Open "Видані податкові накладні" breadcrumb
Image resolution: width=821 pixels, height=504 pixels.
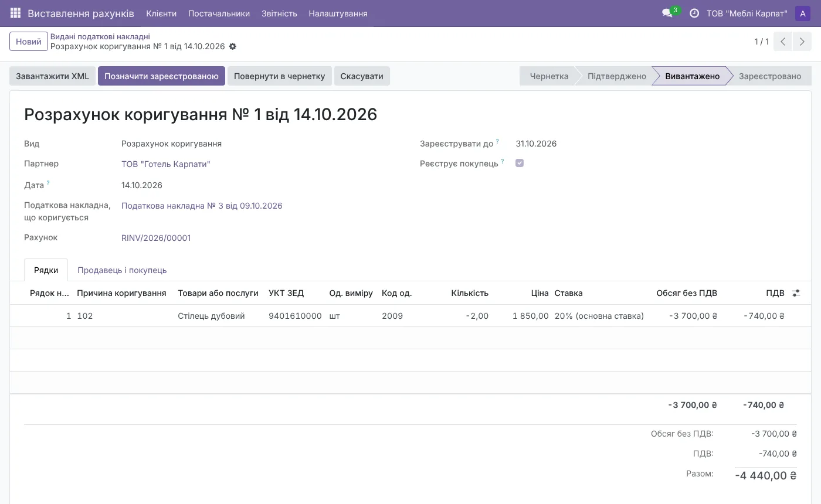click(x=100, y=36)
